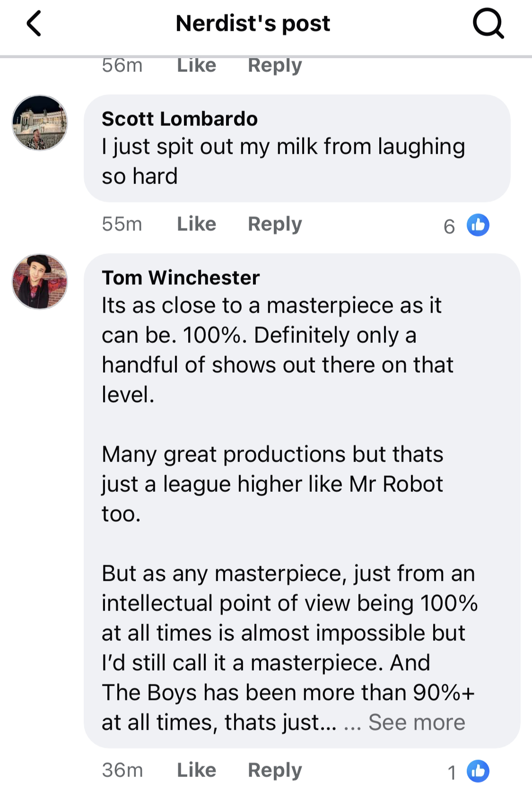This screenshot has height=793, width=532.
Task: Open the search magnifier icon
Action: point(488,24)
